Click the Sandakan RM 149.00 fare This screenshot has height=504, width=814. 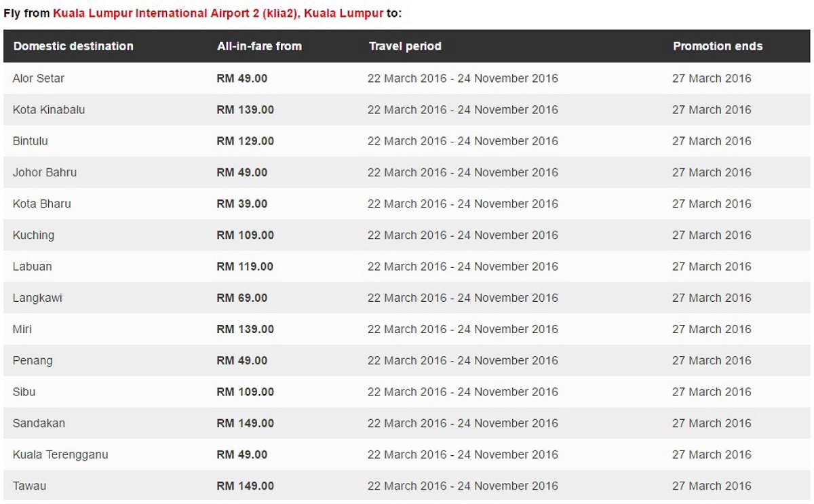tap(245, 423)
